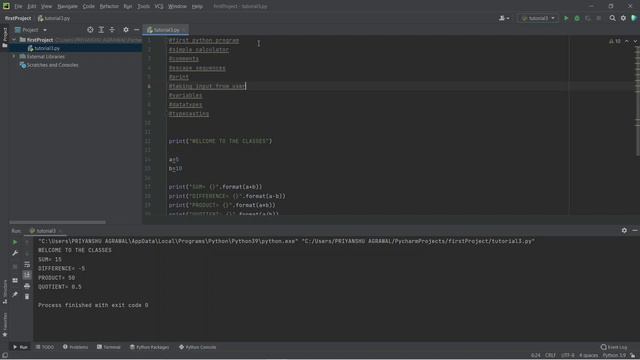
Task: Open the VCS menu
Action: (x=159, y=7)
